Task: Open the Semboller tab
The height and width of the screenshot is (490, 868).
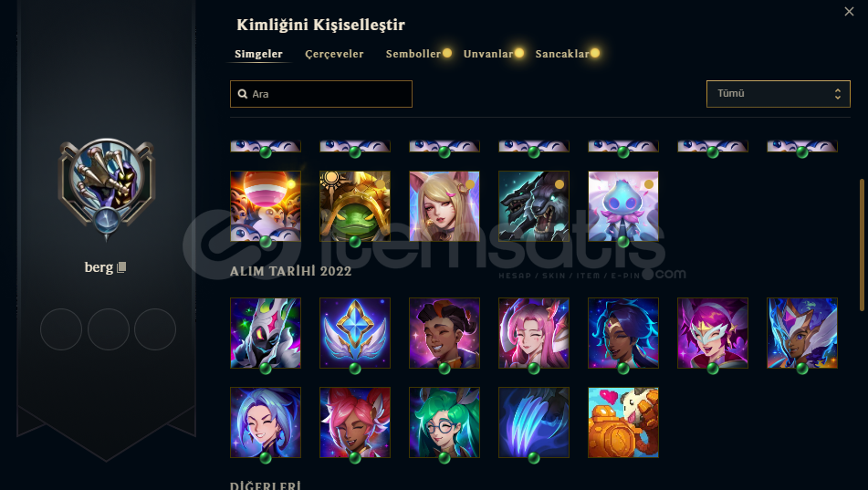Action: pos(413,54)
